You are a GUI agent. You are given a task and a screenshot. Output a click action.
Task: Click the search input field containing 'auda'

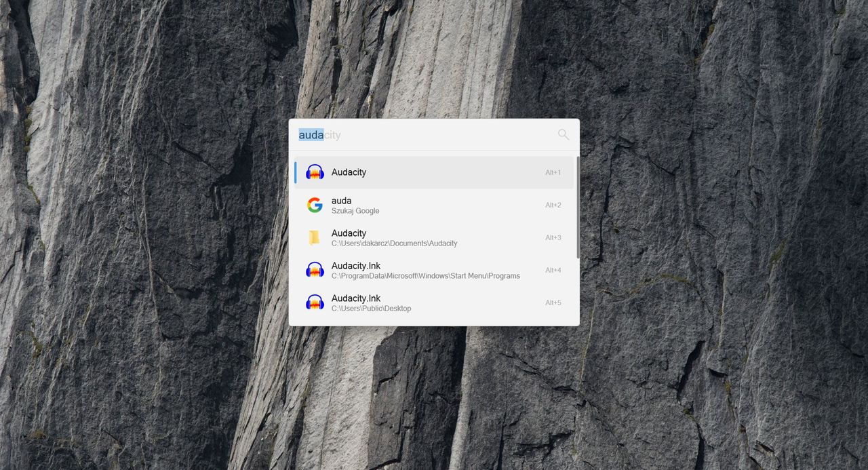[424, 135]
